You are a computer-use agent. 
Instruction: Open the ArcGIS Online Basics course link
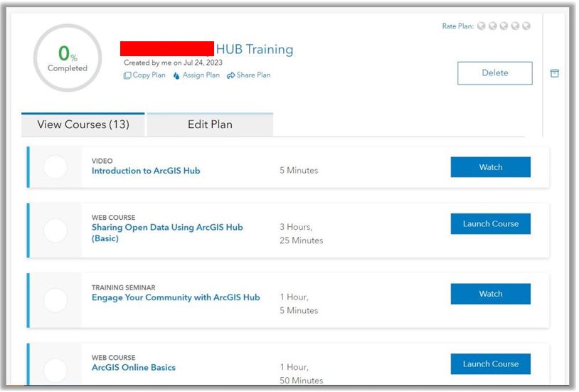point(134,368)
